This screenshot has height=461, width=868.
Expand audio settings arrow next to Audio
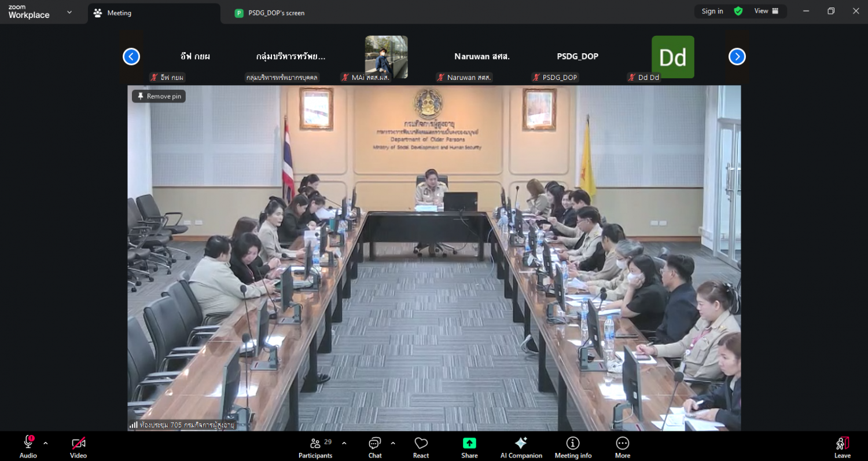point(46,444)
